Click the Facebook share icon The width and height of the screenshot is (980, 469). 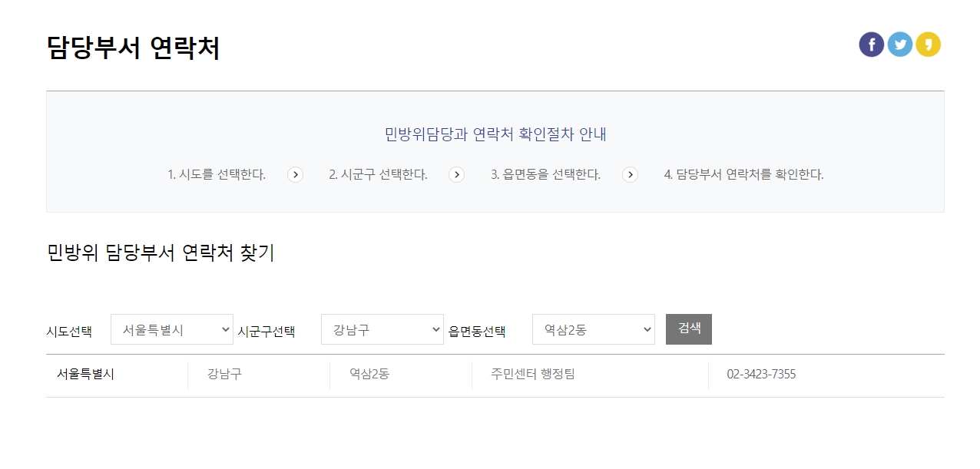871,44
